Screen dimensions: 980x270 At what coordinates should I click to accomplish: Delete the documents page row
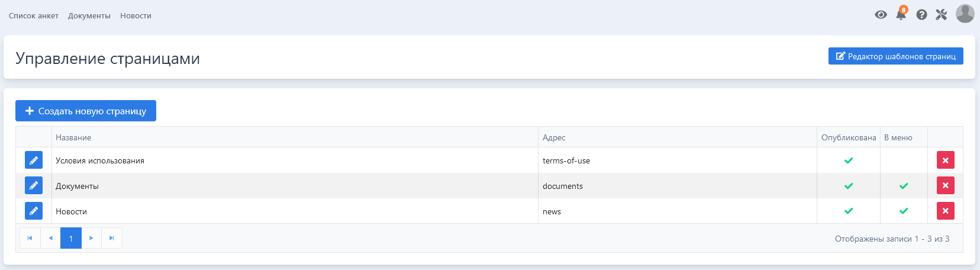coord(945,186)
